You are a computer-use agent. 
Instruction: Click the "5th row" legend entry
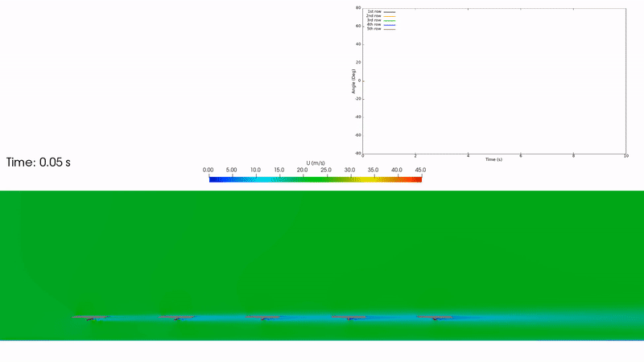374,29
